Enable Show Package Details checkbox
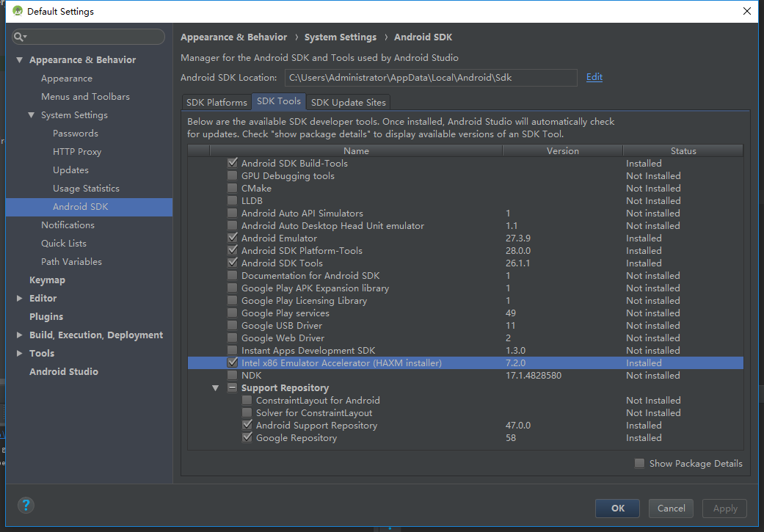764x532 pixels. pos(639,463)
